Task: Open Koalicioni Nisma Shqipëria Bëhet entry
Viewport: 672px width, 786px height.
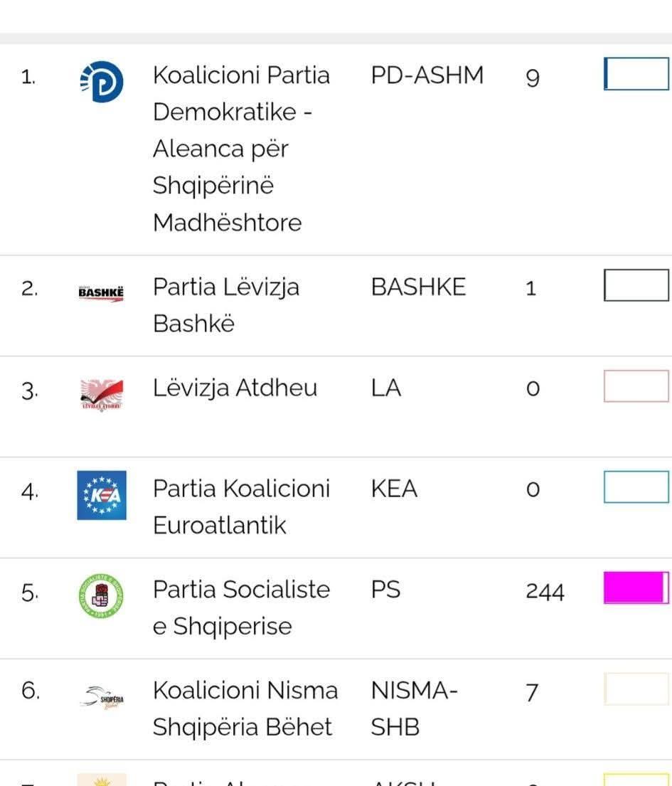Action: 245,708
